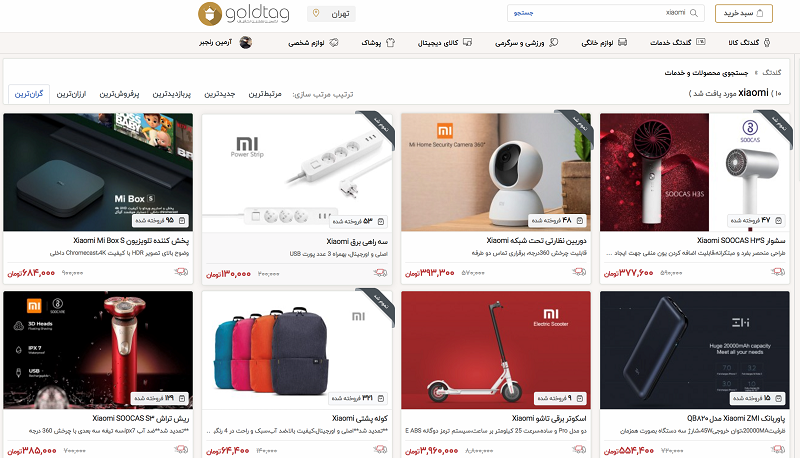This screenshot has height=458, width=800.
Task: Click the ورزشی و سرگرمی category icon
Action: point(554,42)
